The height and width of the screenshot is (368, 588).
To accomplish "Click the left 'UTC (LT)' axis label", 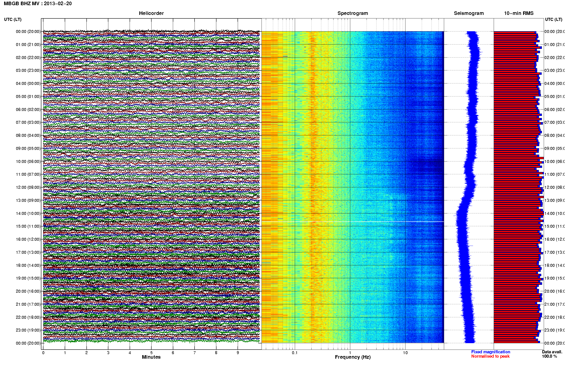I will click(x=13, y=19).
